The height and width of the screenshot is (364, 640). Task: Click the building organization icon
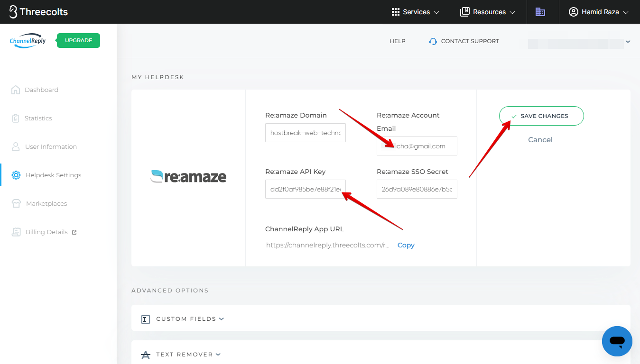click(540, 12)
